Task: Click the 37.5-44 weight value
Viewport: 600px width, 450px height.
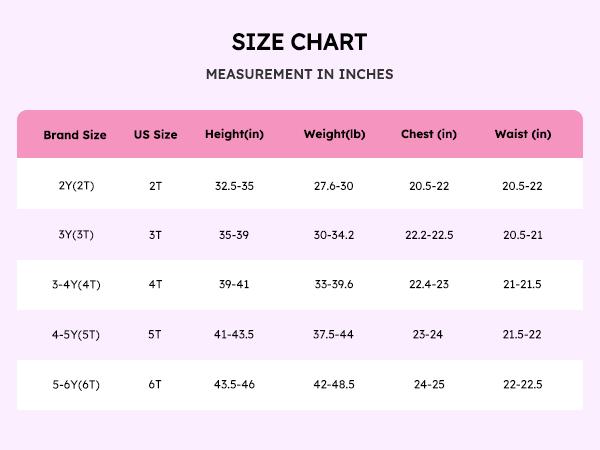Action: coord(334,334)
